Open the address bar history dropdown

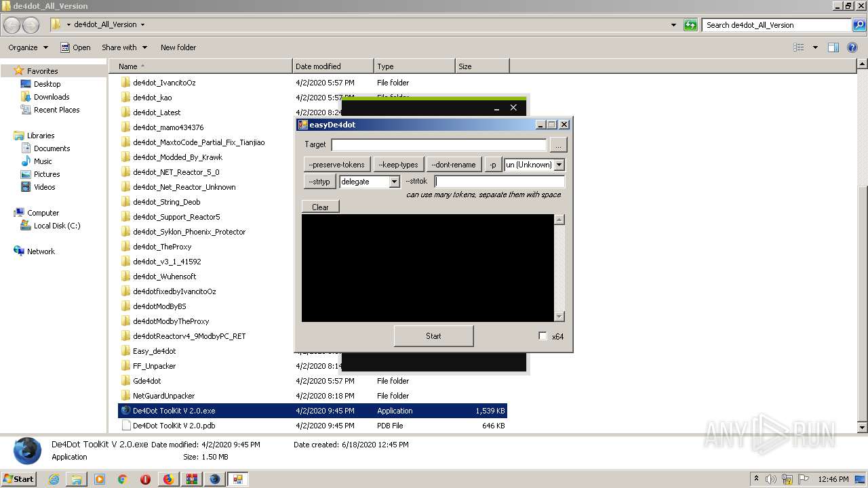673,25
